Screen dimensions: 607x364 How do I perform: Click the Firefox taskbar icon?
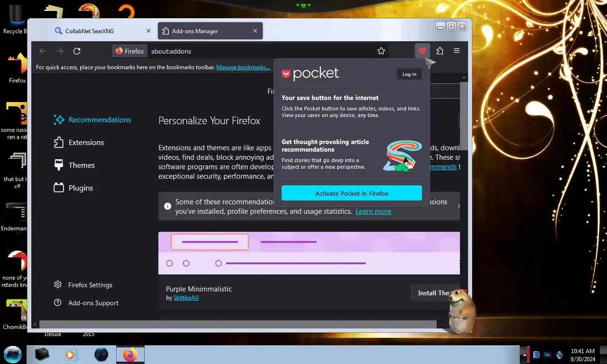[130, 355]
